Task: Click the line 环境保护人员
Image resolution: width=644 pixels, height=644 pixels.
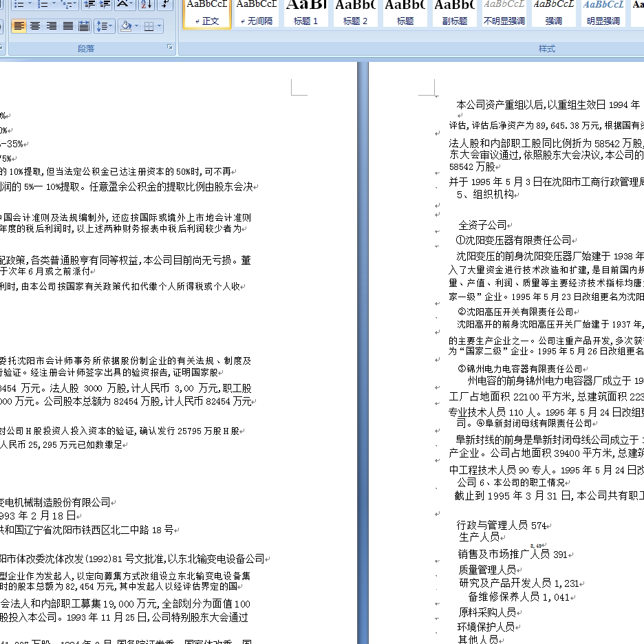Action: tap(486, 627)
